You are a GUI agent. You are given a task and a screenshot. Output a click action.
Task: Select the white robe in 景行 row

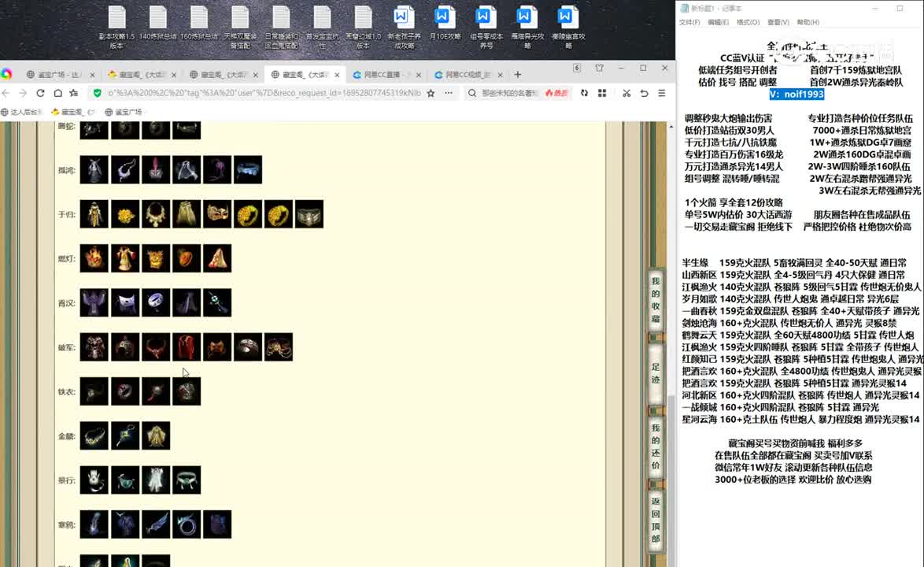tap(156, 480)
